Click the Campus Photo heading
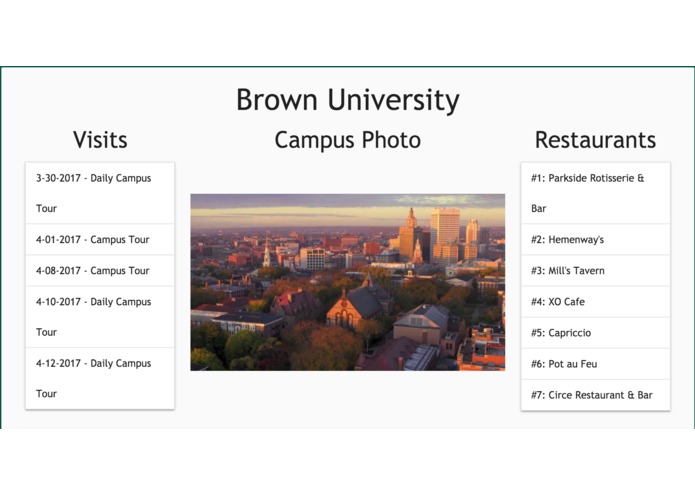The height and width of the screenshot is (494, 695). coord(348,140)
